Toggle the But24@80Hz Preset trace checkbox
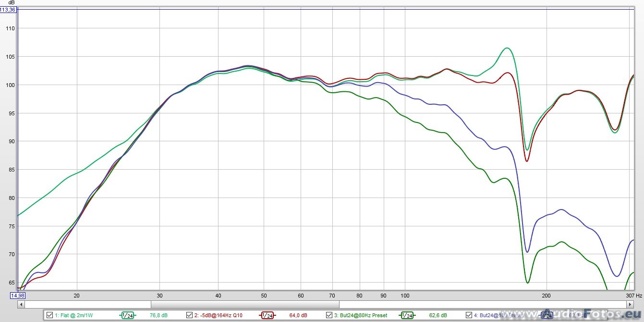 pyautogui.click(x=329, y=315)
